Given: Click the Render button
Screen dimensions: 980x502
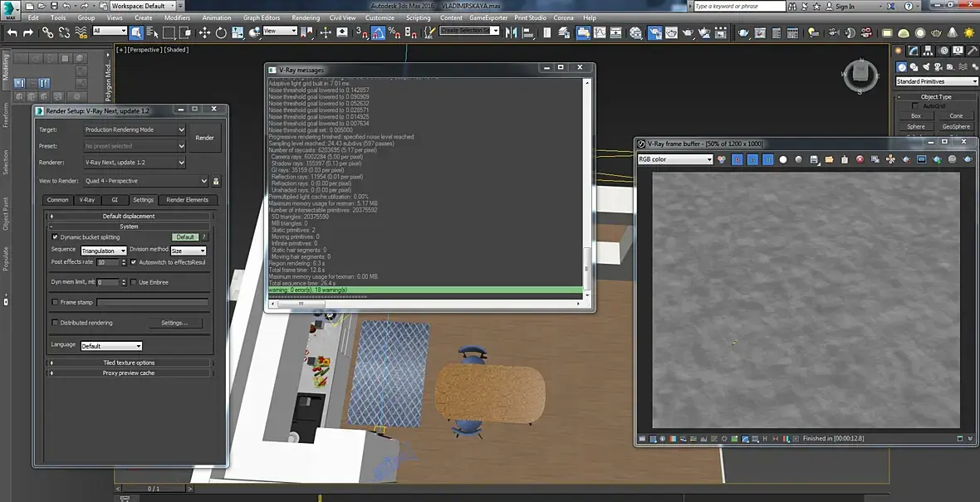Looking at the screenshot, I should [205, 138].
